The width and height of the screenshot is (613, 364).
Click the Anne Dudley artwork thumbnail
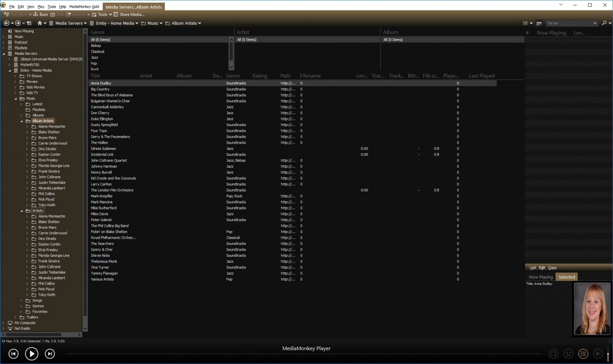click(592, 309)
